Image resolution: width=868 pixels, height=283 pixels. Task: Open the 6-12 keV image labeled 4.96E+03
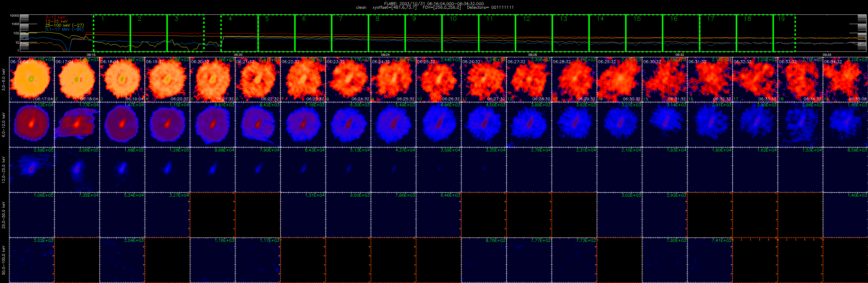pos(439,125)
